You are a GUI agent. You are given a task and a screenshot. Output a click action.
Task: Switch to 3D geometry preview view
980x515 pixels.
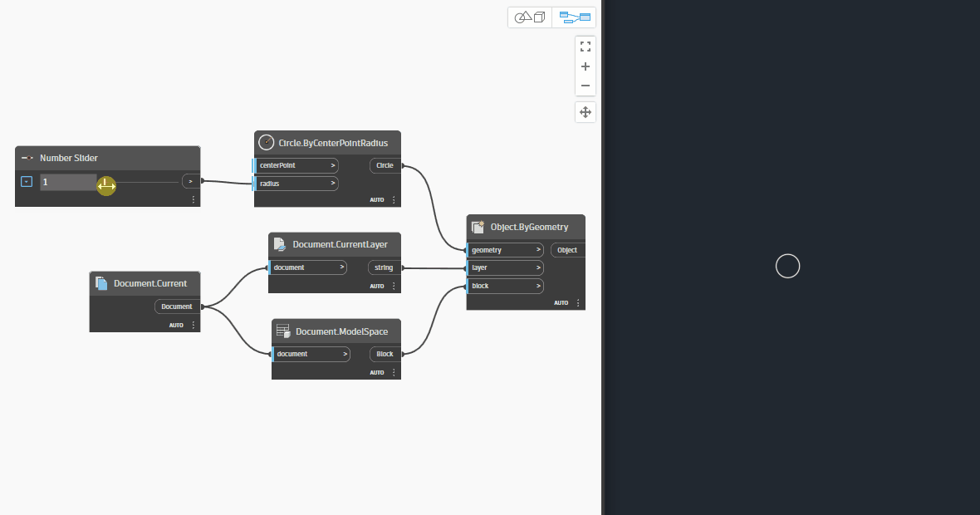[530, 17]
